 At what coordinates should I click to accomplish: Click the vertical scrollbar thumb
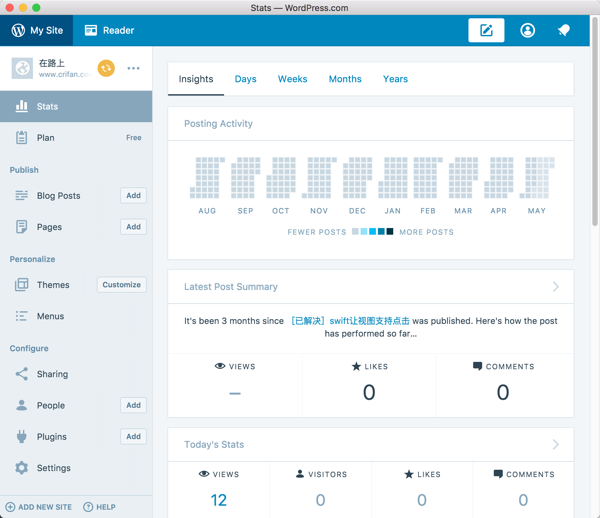click(x=595, y=122)
